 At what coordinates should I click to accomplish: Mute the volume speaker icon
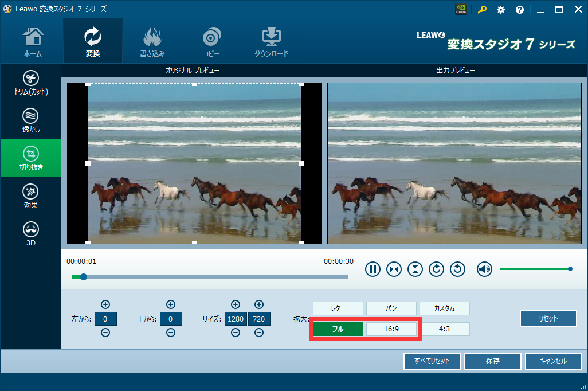(x=485, y=269)
